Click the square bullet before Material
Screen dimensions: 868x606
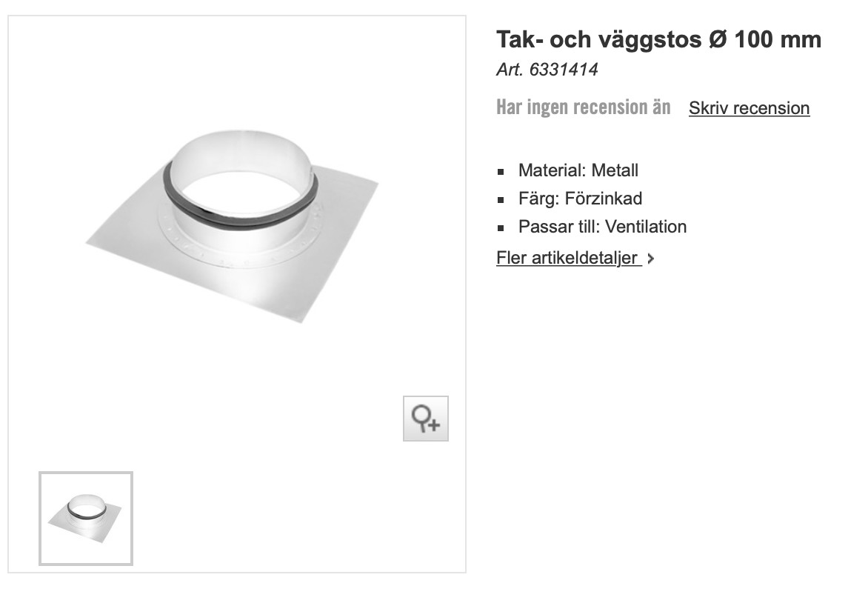pyautogui.click(x=501, y=172)
